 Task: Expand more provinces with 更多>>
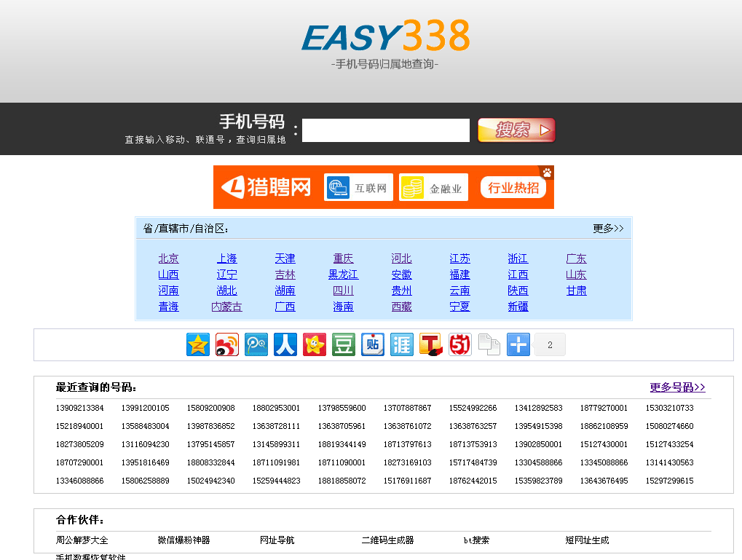608,229
